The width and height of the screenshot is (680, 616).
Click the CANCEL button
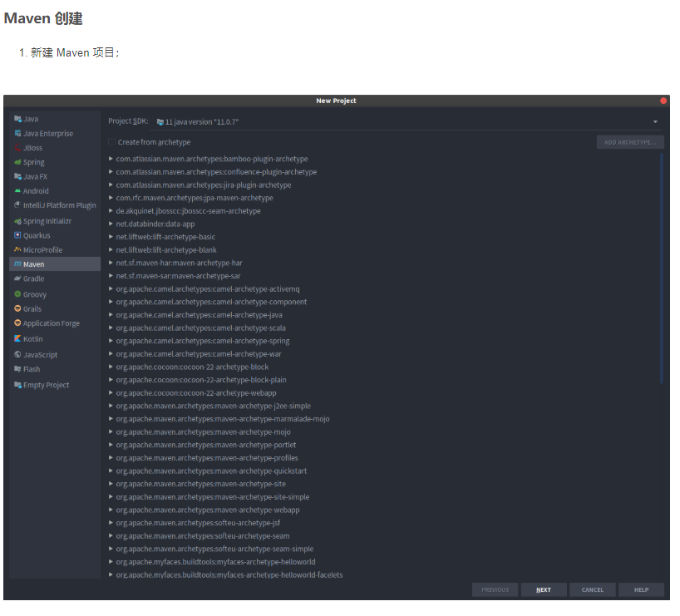point(592,589)
